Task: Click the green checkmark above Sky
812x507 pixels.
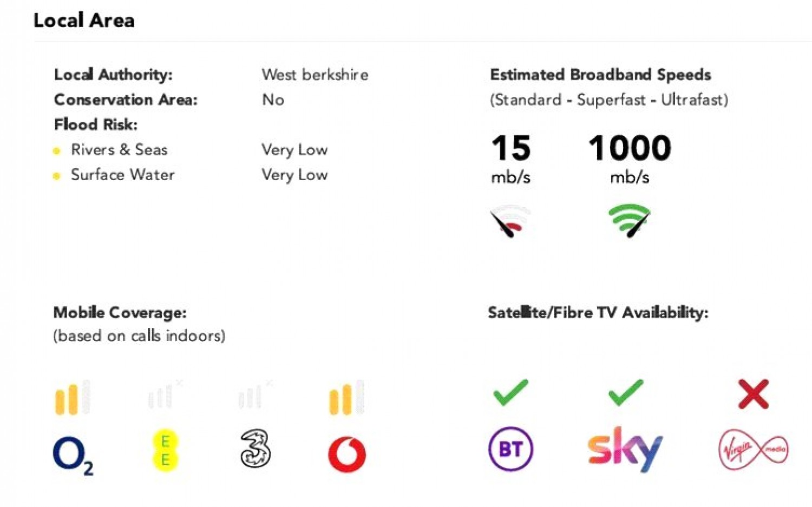Action: [x=626, y=392]
